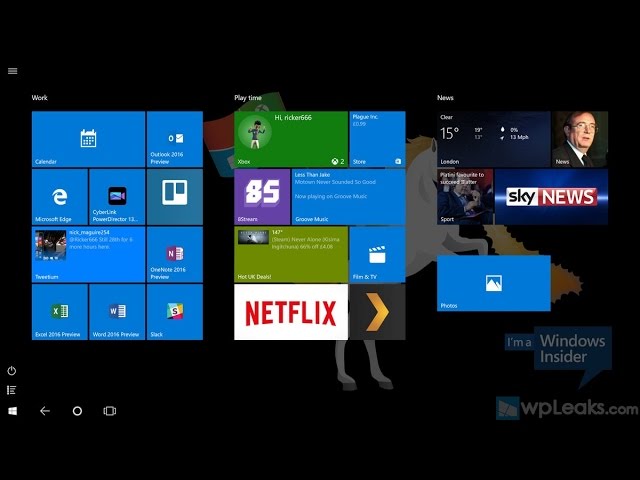Viewport: 640px width, 480px height.
Task: Open the London weather tile
Action: click(x=493, y=139)
